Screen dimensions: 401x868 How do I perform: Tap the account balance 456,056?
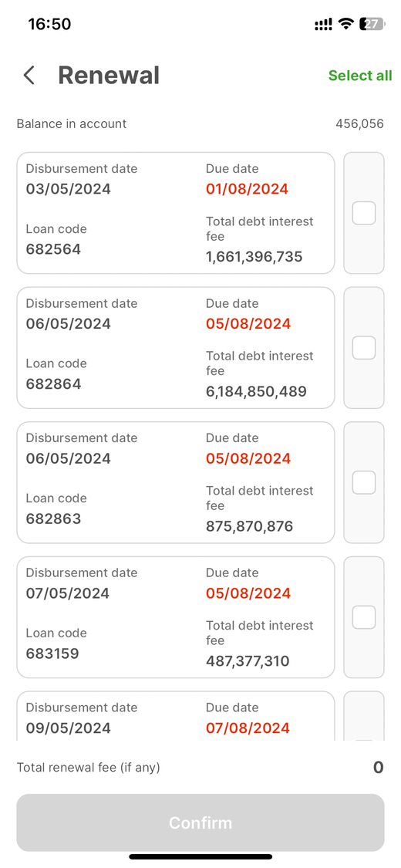coord(359,123)
